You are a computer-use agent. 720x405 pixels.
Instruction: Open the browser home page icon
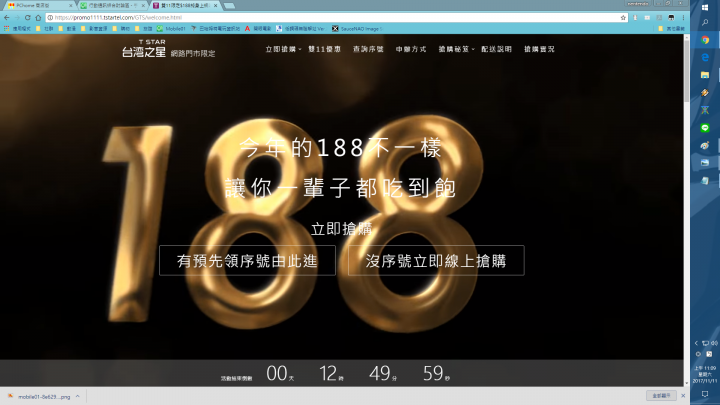pos(38,17)
